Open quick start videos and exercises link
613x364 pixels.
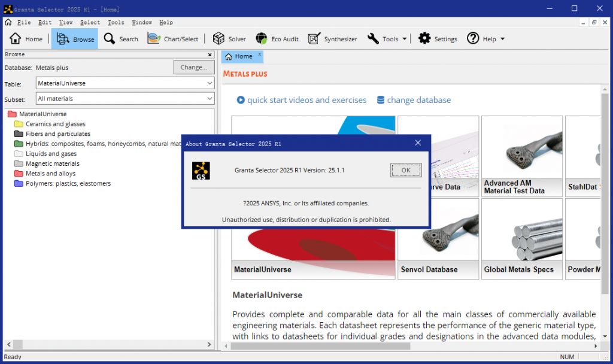pos(307,100)
